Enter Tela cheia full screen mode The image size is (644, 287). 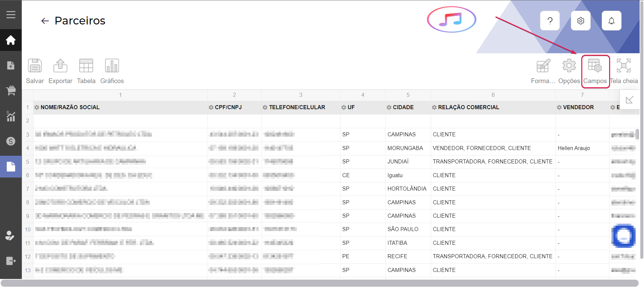pos(624,71)
